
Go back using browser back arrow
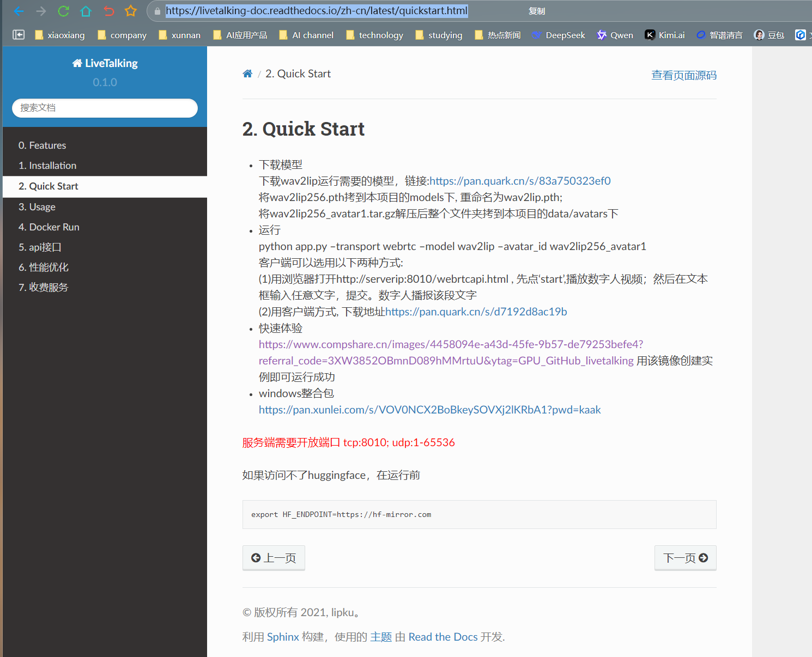click(19, 11)
